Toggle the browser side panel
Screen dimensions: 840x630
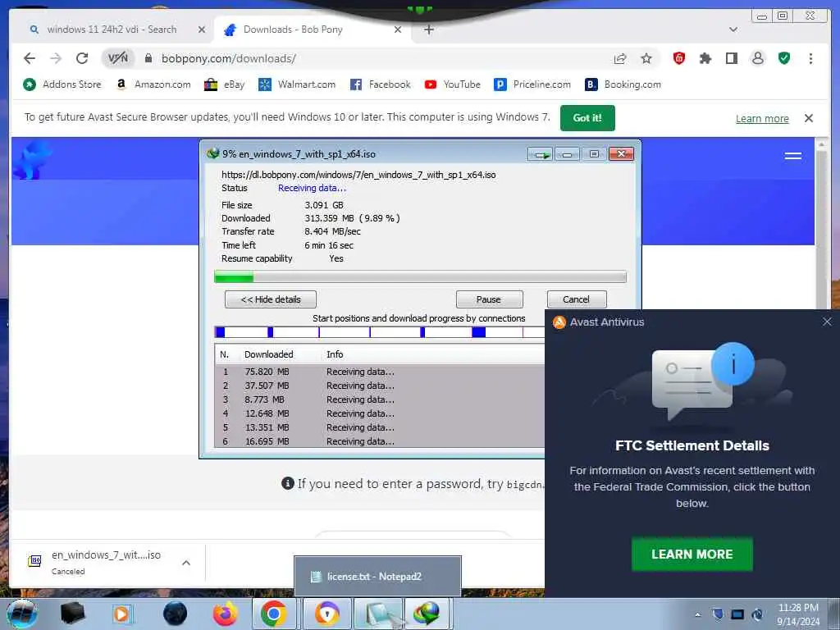pos(731,58)
